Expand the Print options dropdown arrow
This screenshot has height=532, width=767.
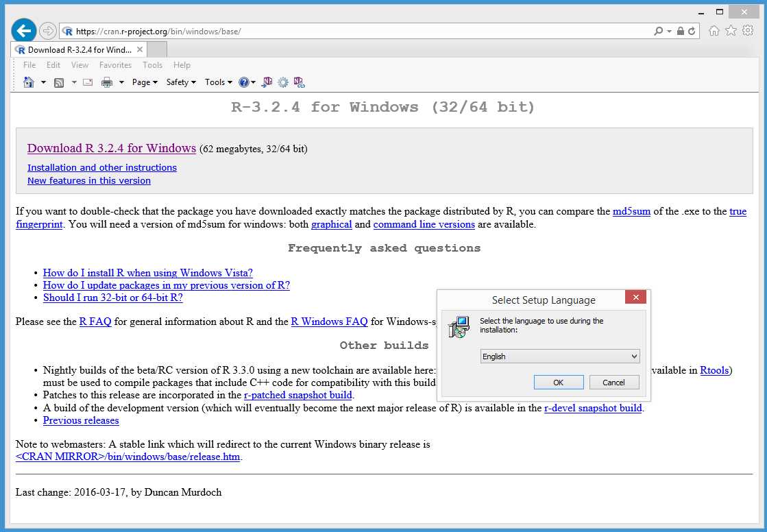[x=121, y=82]
